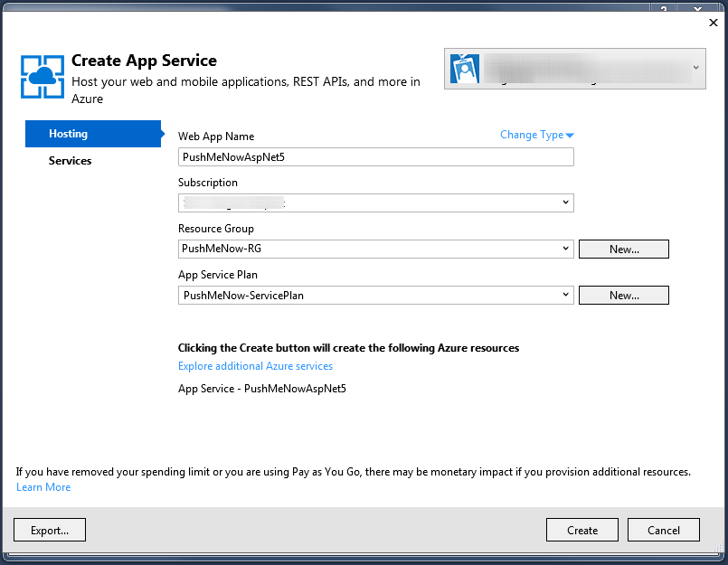Click the 'Subscription' label
Image resolution: width=728 pixels, height=565 pixels.
[207, 183]
